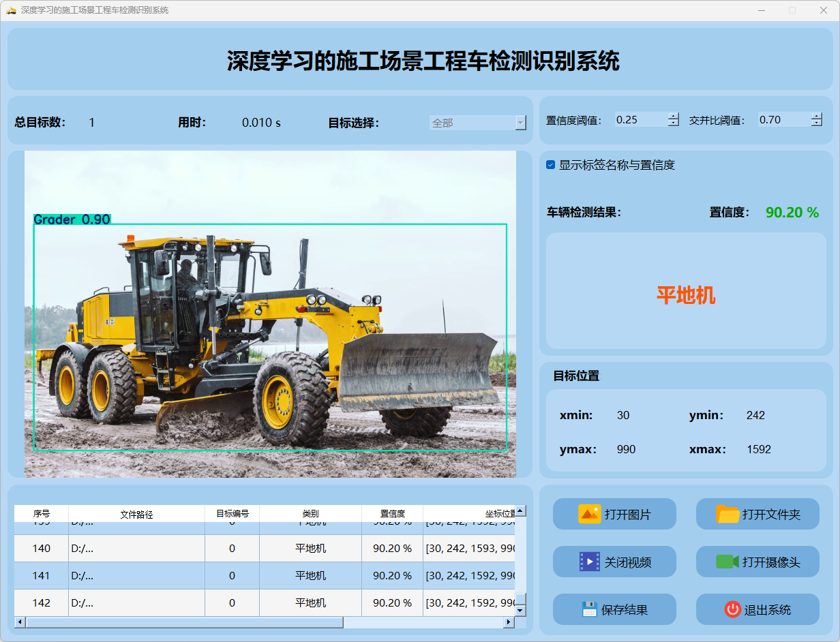The image size is (840, 642).
Task: Click the table's right scroll arrow
Action: (x=508, y=622)
